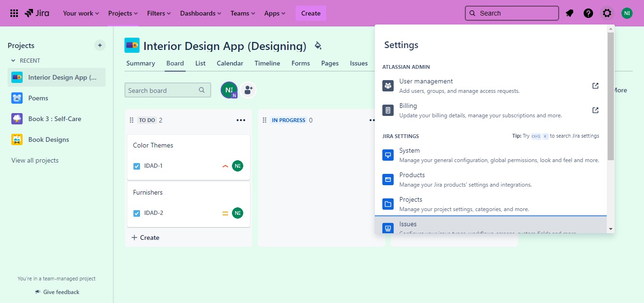
Task: Switch to the Timeline tab
Action: 267,63
